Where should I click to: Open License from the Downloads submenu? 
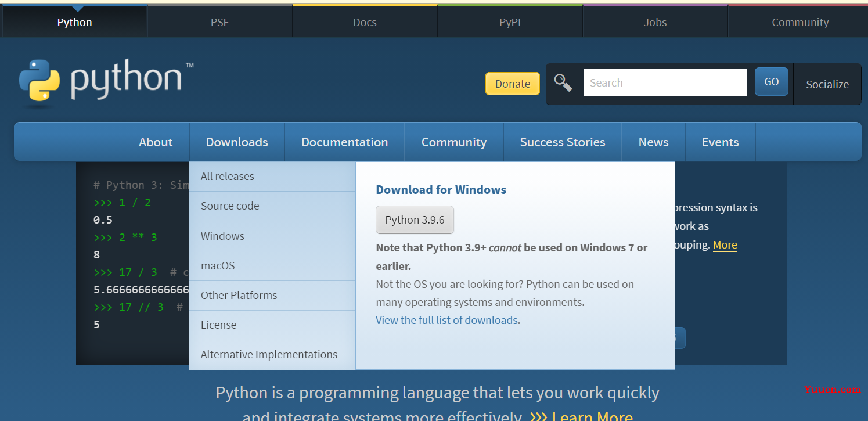click(x=272, y=325)
